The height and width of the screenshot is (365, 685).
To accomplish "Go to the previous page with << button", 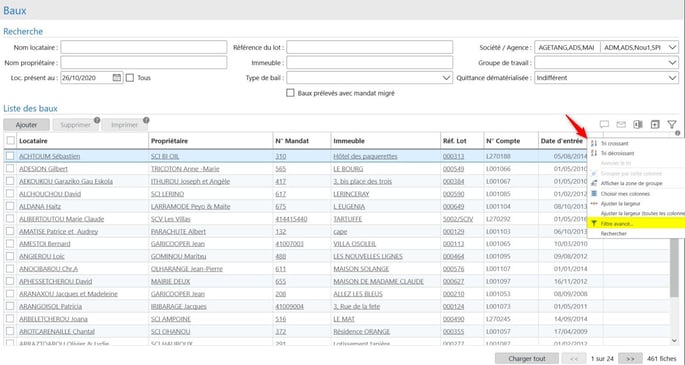I will click(x=574, y=358).
